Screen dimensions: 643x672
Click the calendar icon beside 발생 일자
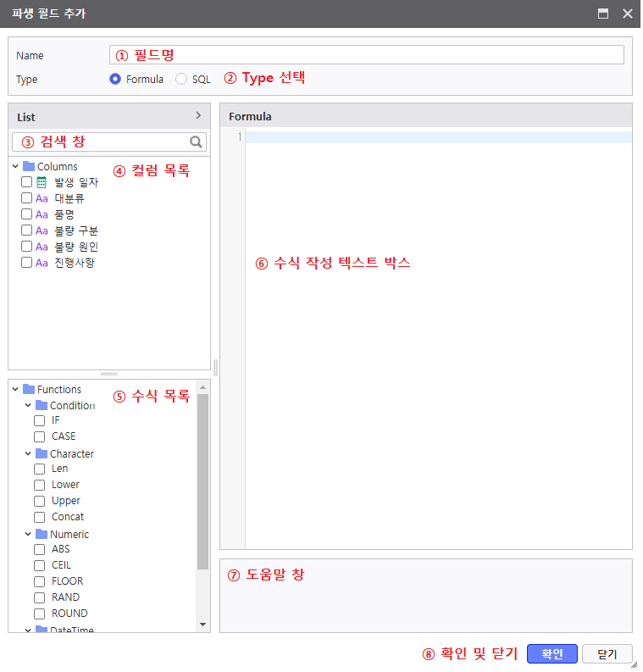click(x=42, y=182)
